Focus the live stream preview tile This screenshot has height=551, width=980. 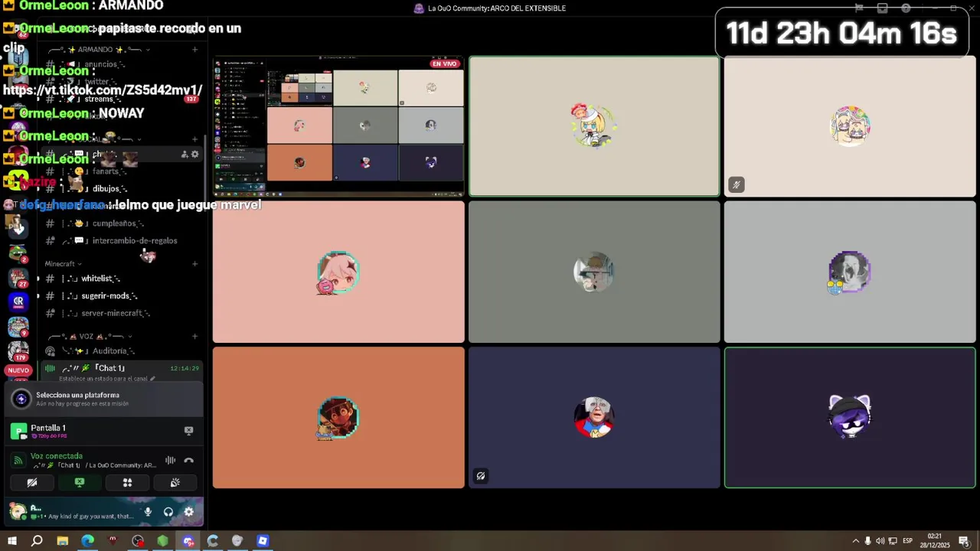pyautogui.click(x=338, y=126)
